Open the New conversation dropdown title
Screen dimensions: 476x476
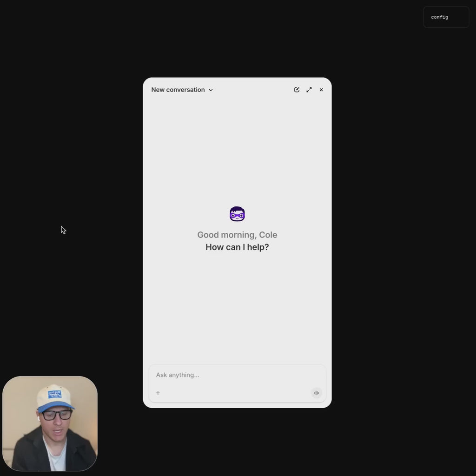click(178, 90)
